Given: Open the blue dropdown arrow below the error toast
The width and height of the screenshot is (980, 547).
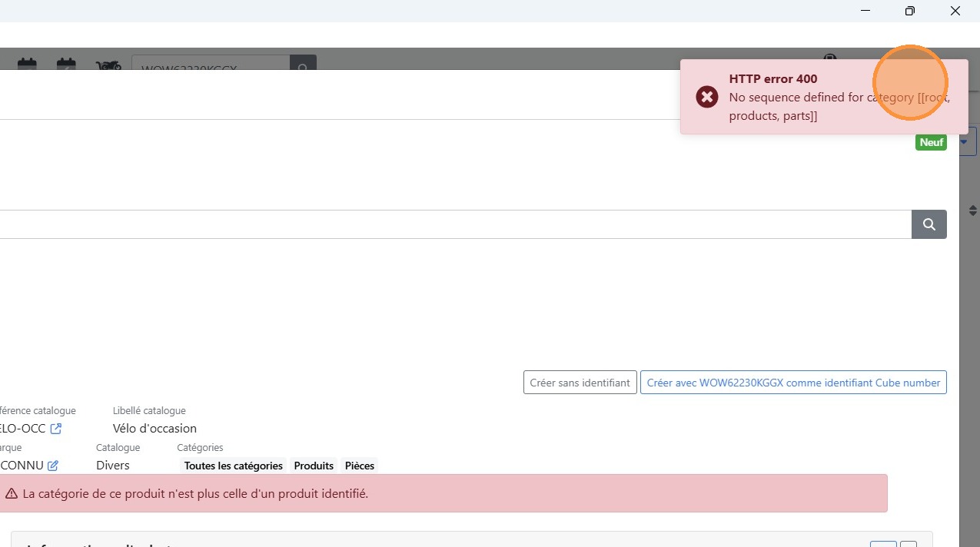Looking at the screenshot, I should point(964,141).
